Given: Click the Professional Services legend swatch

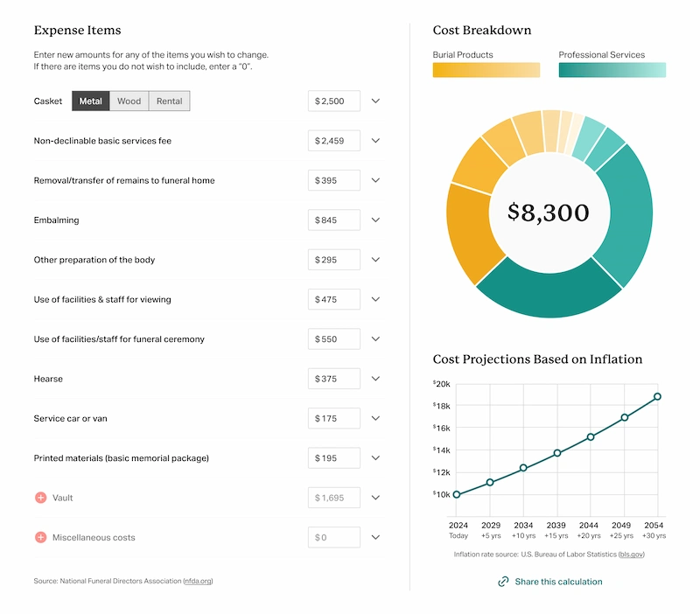Looking at the screenshot, I should [612, 70].
